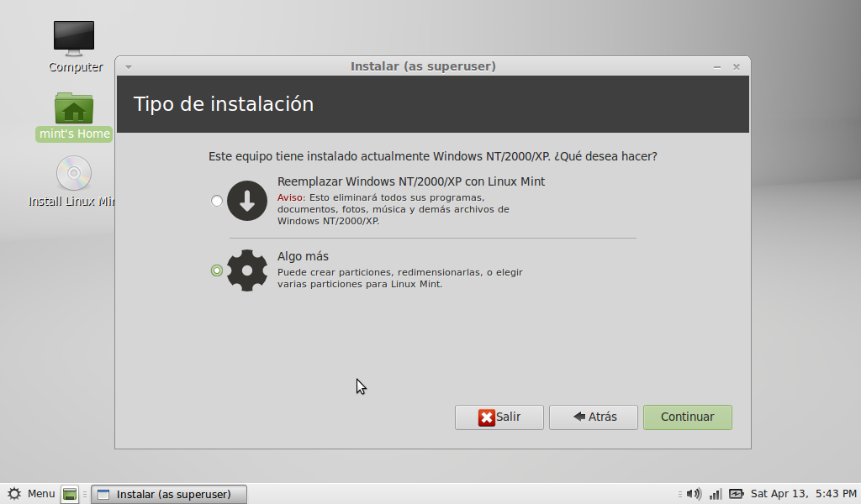Viewport: 861px width, 504px height.
Task: Click the battery power tray icon
Action: click(737, 494)
